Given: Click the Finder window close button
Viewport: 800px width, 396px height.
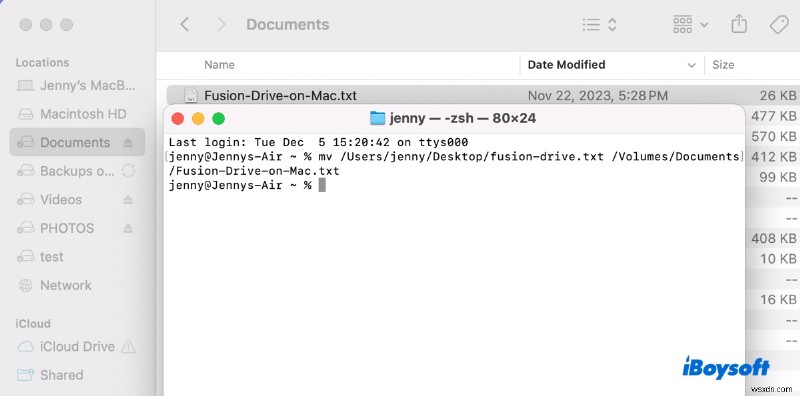Looking at the screenshot, I should point(26,24).
